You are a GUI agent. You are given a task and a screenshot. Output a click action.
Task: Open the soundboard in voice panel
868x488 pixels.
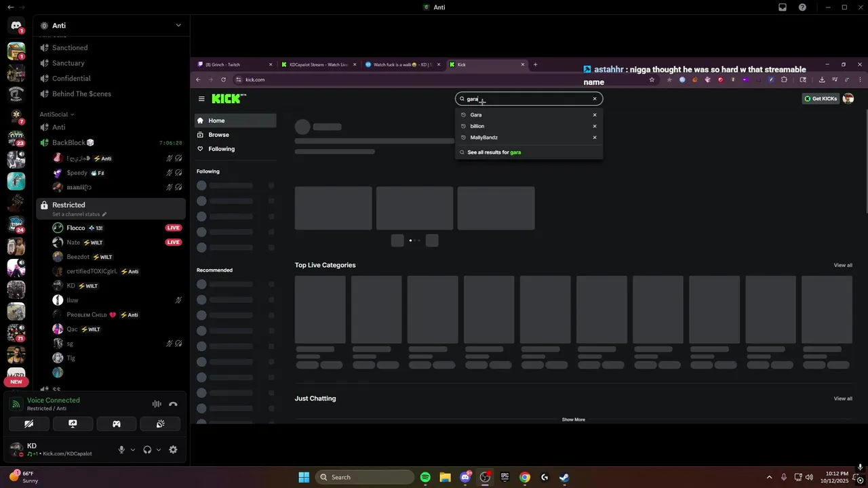point(160,424)
